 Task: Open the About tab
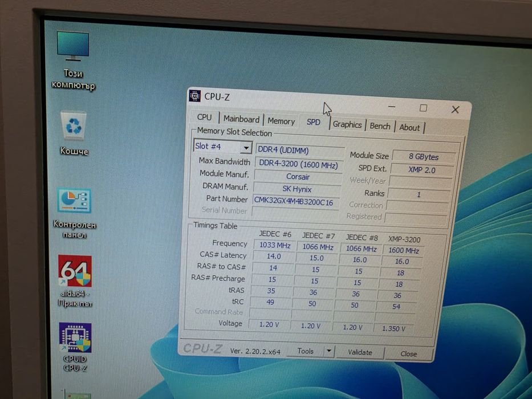pos(409,128)
